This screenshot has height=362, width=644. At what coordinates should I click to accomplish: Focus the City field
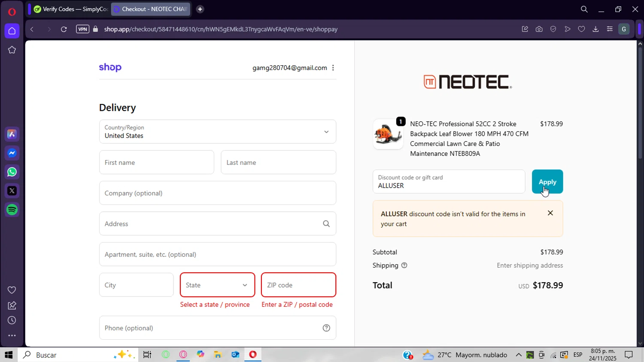point(137,285)
